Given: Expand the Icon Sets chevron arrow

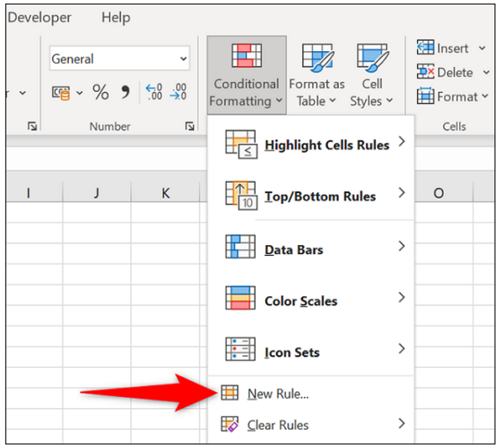Looking at the screenshot, I should point(402,348).
